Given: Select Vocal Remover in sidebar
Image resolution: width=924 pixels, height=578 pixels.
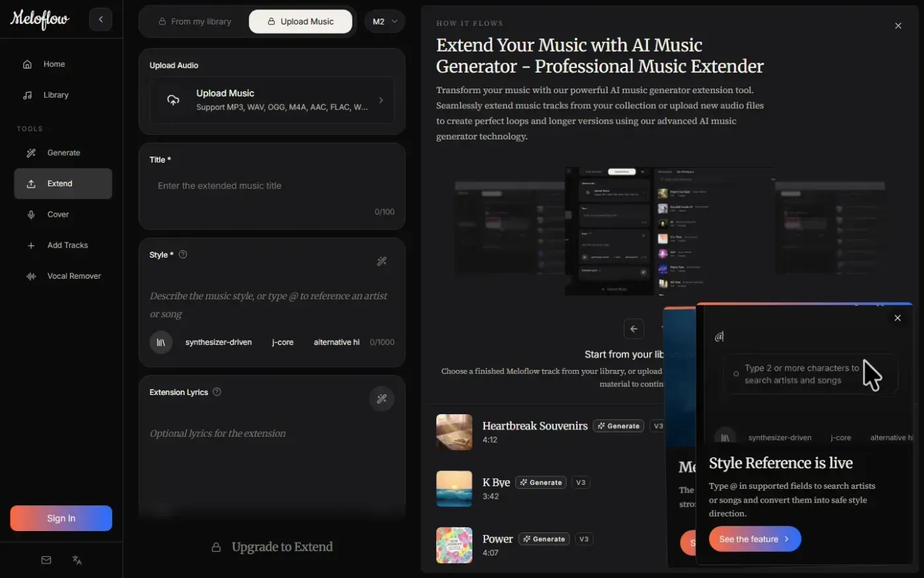Looking at the screenshot, I should 63,276.
